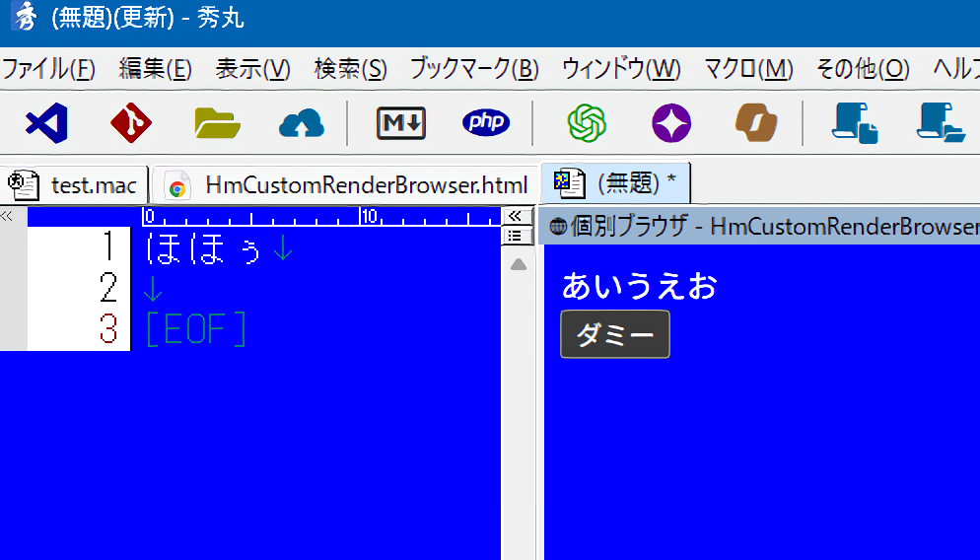The height and width of the screenshot is (560, 980).
Task: Collapse the left panel with double chevron
Action: (x=6, y=216)
